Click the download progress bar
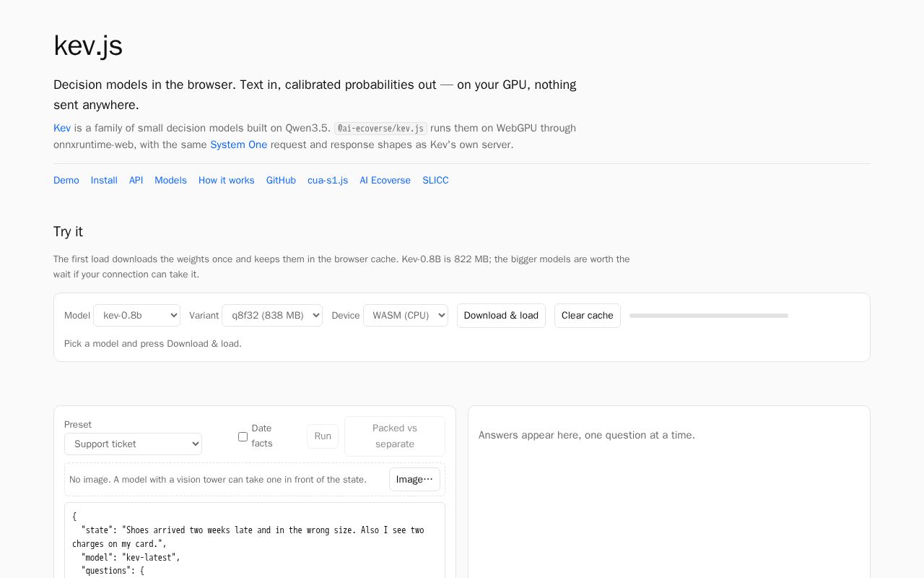 tap(709, 316)
